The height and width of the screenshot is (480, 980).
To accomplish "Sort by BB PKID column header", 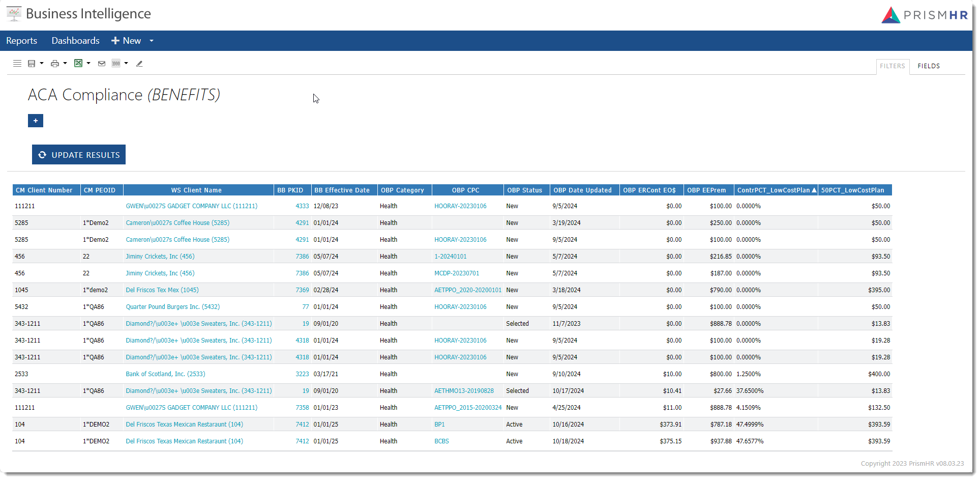I will [x=292, y=190].
